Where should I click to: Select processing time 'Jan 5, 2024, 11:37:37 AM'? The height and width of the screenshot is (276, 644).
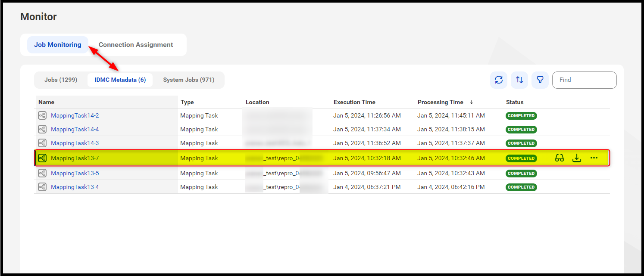[451, 143]
